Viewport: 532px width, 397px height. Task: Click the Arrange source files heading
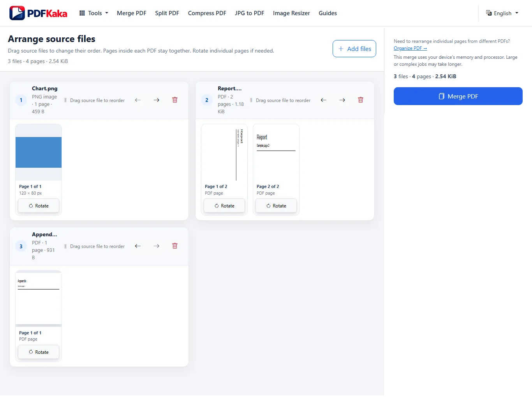click(x=51, y=39)
